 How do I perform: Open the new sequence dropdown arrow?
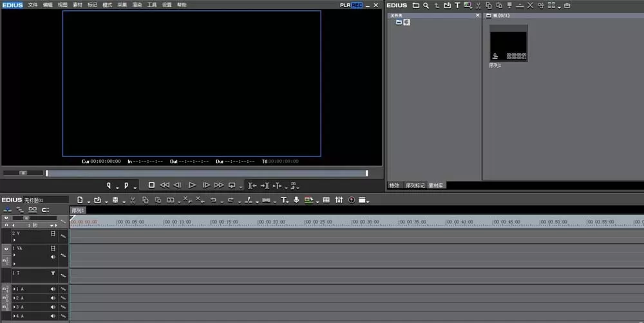click(88, 201)
